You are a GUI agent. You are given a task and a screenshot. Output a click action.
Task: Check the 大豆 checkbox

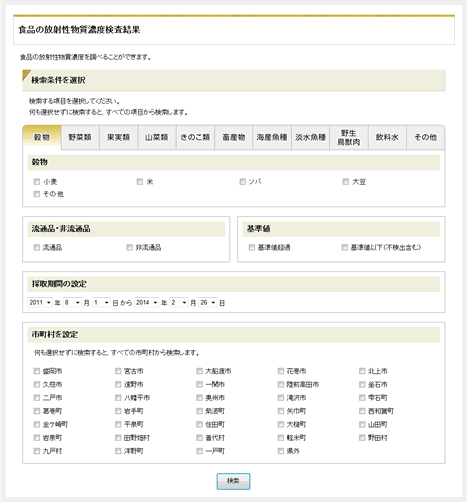(x=346, y=182)
